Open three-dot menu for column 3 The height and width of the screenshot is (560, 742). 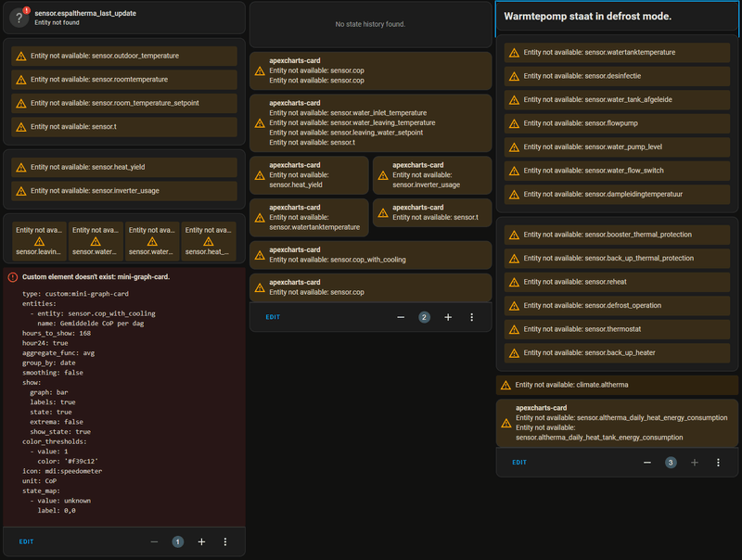tap(718, 463)
